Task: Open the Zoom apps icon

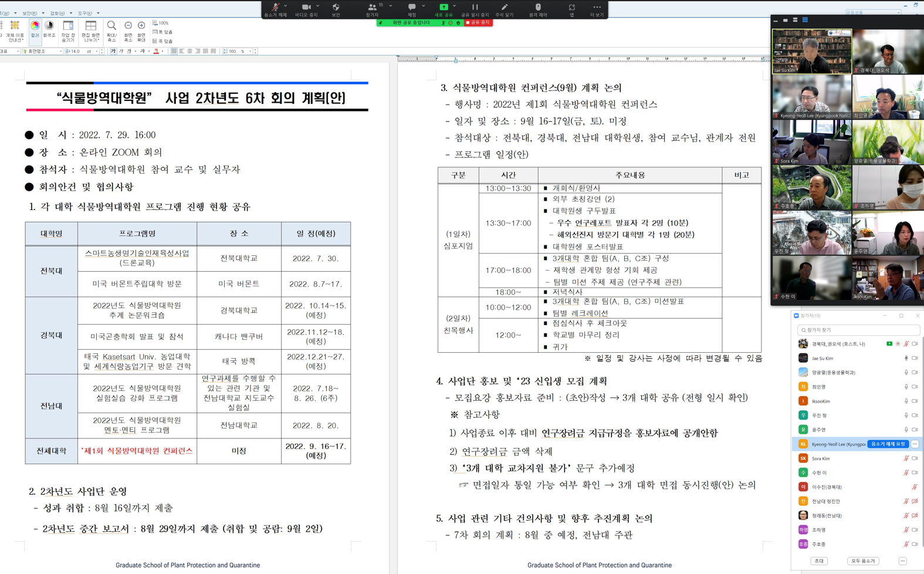Action: pos(571,9)
